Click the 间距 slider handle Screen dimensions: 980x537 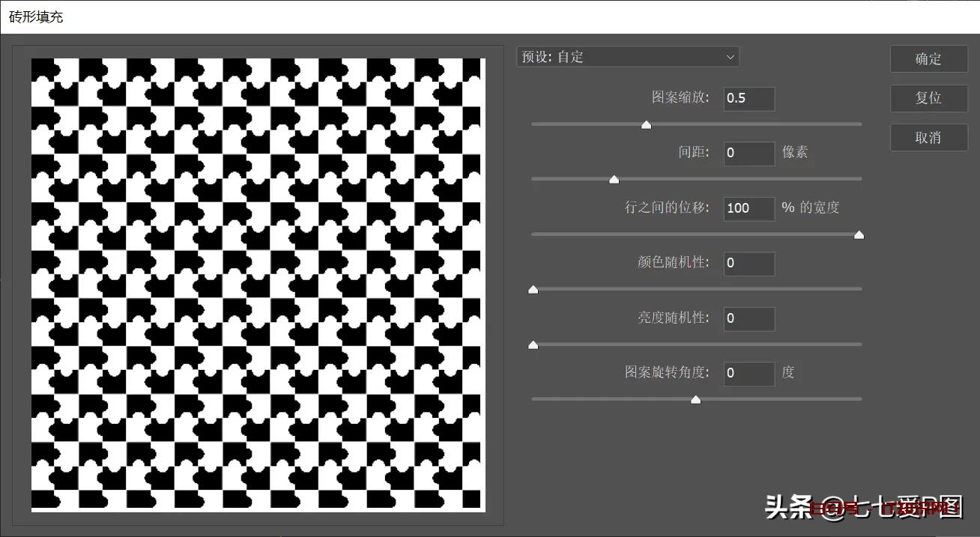[x=614, y=180]
